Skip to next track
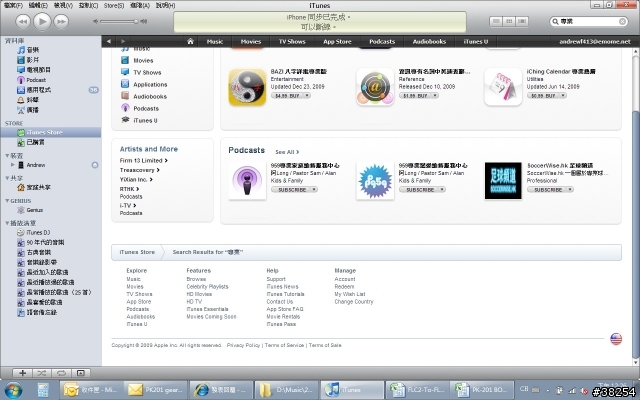This screenshot has width=640, height=400. tap(61, 21)
